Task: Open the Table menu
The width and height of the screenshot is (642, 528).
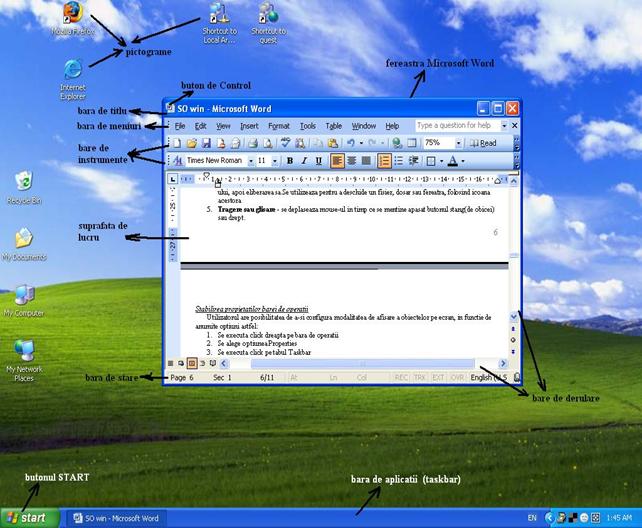Action: click(333, 126)
